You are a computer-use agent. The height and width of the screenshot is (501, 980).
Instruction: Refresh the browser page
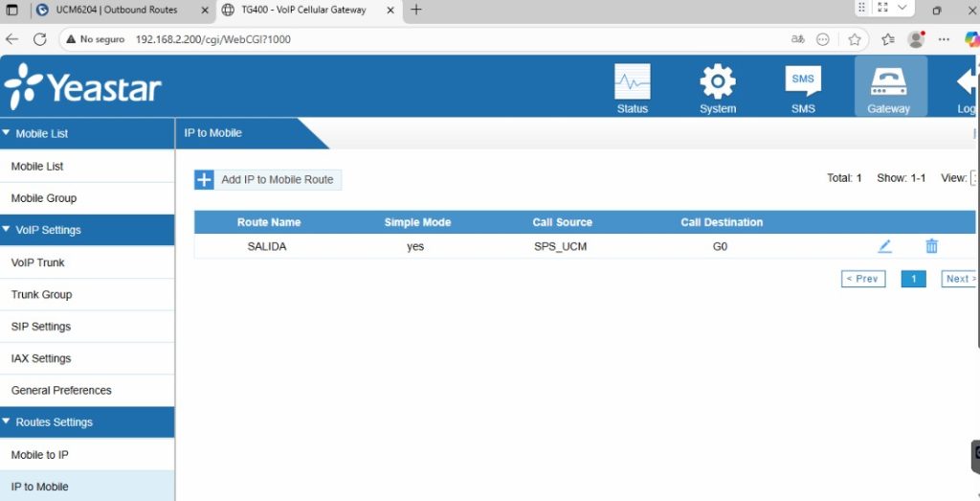point(40,39)
